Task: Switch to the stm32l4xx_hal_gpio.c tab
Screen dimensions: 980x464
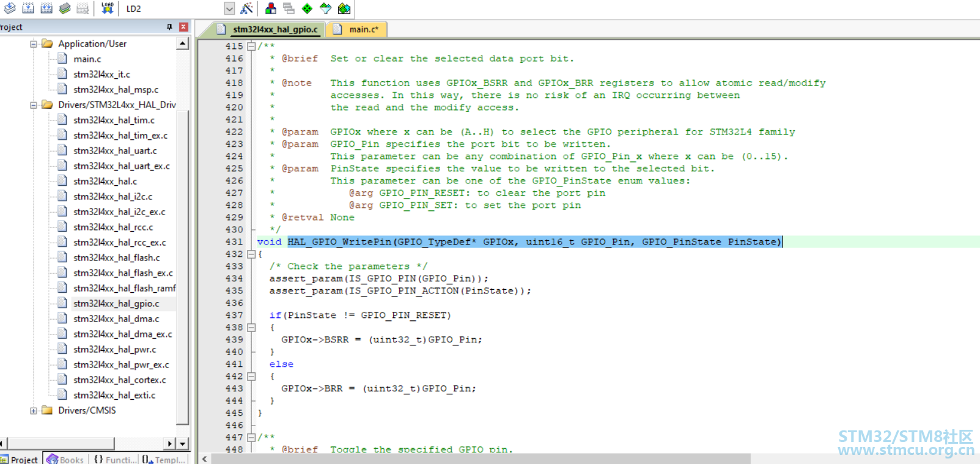Action: 267,29
